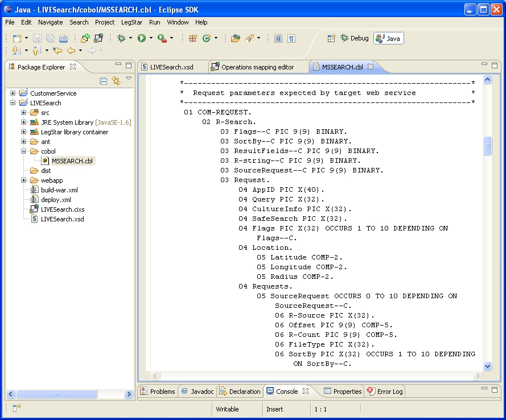The width and height of the screenshot is (506, 420).
Task: Click the green Run icon
Action: (x=142, y=38)
